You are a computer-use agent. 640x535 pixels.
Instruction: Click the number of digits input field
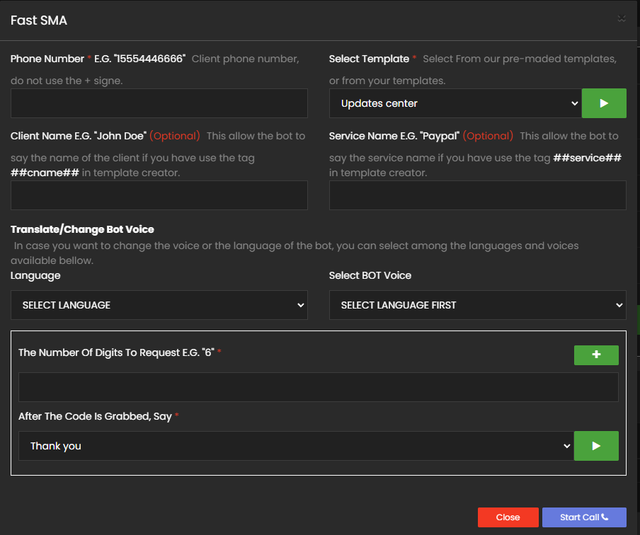pyautogui.click(x=318, y=387)
